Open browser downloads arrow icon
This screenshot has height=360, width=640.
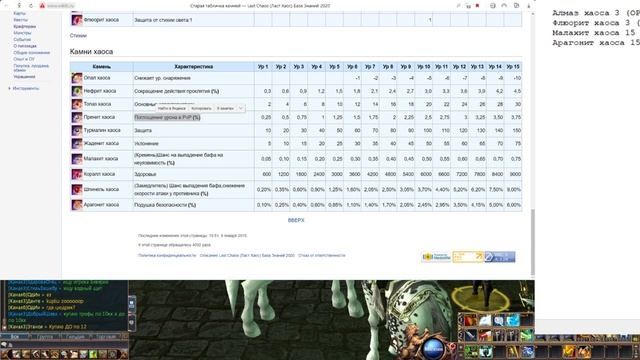(x=529, y=6)
